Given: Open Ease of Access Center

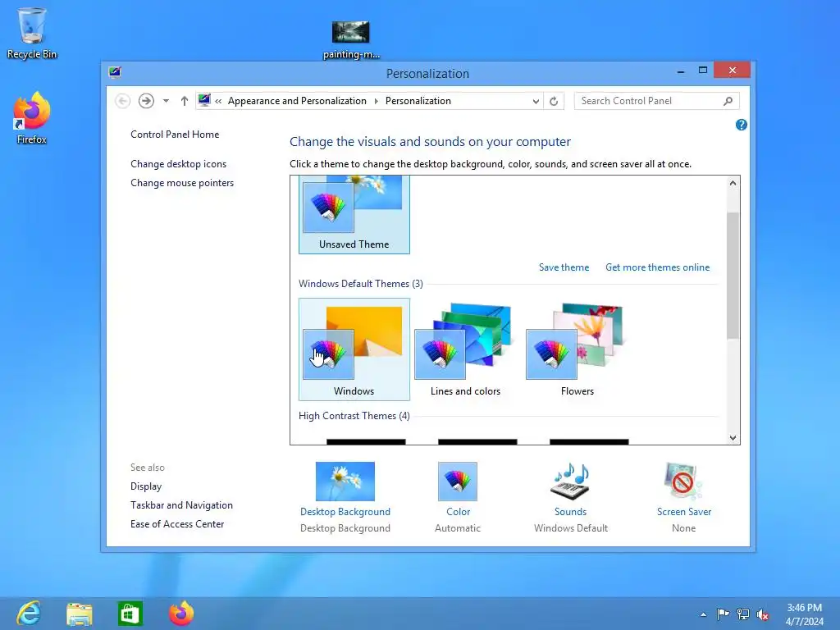Looking at the screenshot, I should click(177, 524).
